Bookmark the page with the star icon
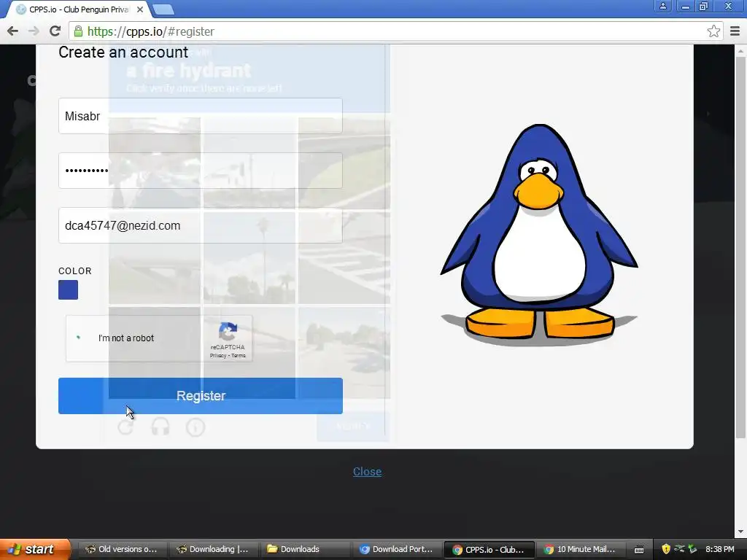This screenshot has width=747, height=560. [x=713, y=31]
